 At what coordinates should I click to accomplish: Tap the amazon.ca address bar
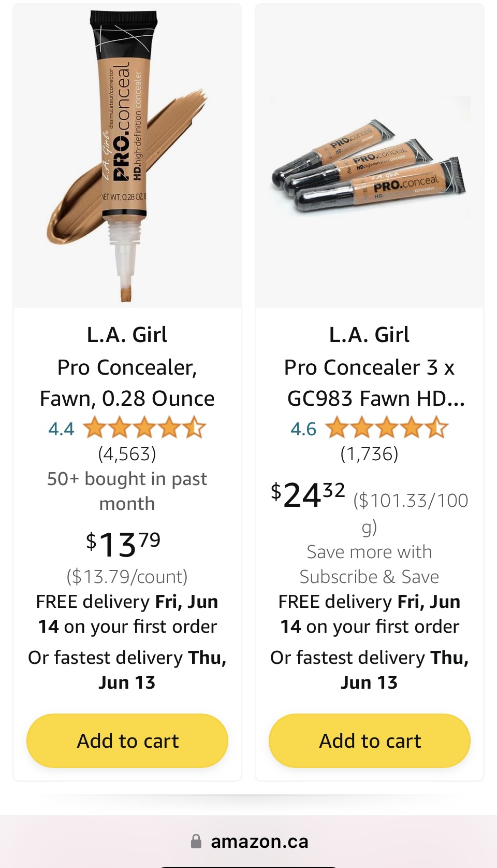click(259, 842)
